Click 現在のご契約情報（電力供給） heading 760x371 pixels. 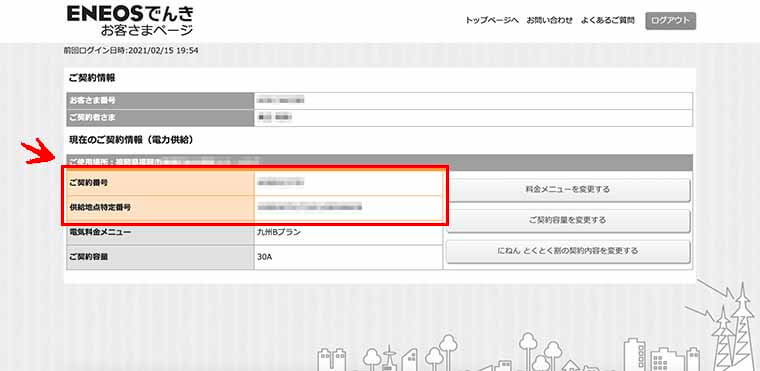[131, 140]
